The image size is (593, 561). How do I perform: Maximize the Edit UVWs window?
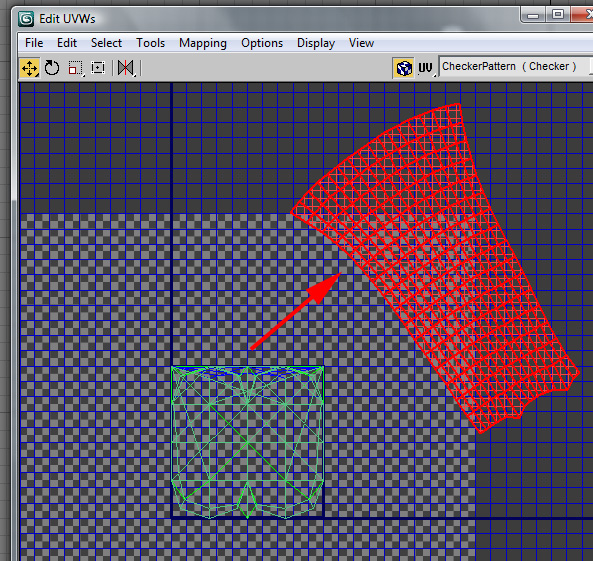[x=557, y=14]
